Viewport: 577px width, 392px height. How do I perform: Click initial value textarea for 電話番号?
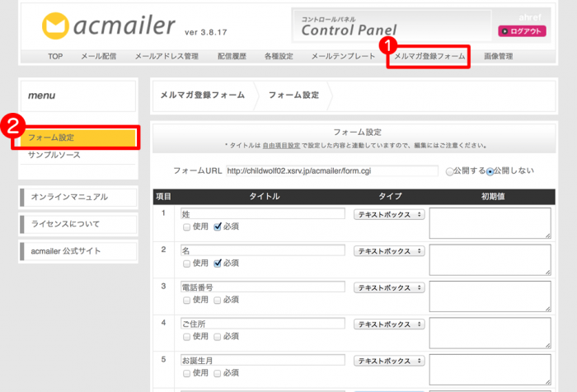coord(490,296)
